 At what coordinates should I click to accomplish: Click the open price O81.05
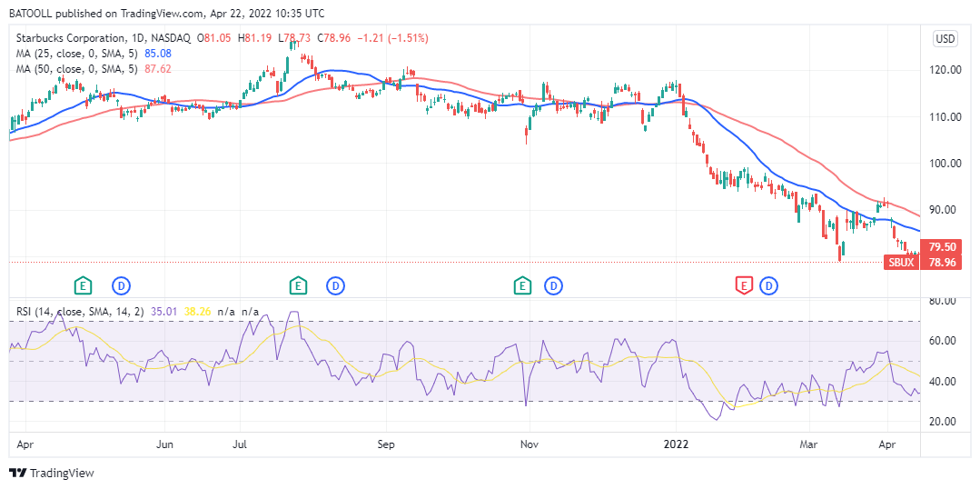click(215, 38)
